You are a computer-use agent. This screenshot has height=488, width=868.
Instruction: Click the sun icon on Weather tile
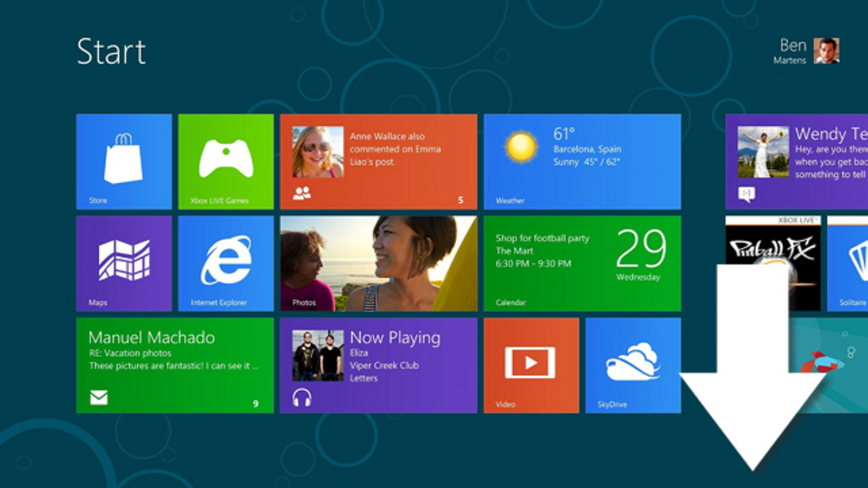coord(521,146)
